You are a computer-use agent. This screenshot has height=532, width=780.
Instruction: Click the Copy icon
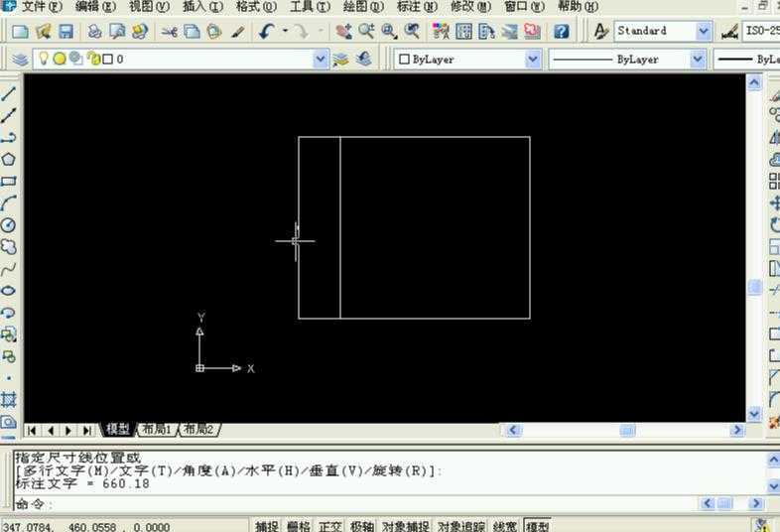pyautogui.click(x=192, y=32)
